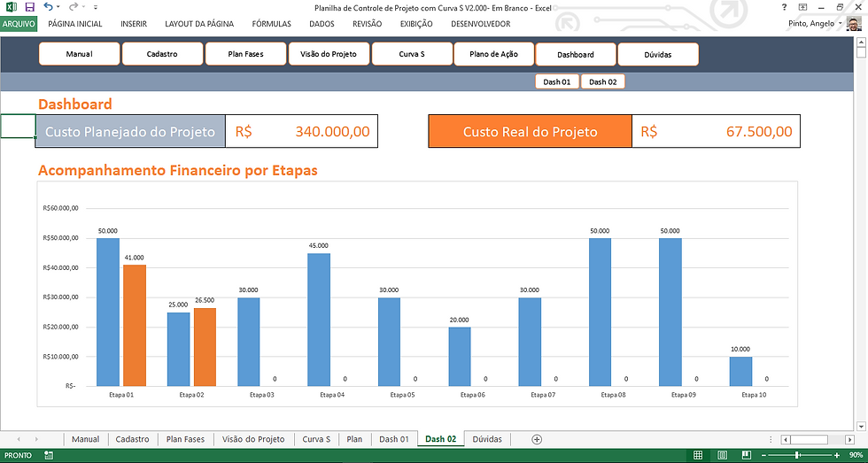This screenshot has height=463, width=868.
Task: Click the Plan Fases navigation button
Action: point(246,54)
